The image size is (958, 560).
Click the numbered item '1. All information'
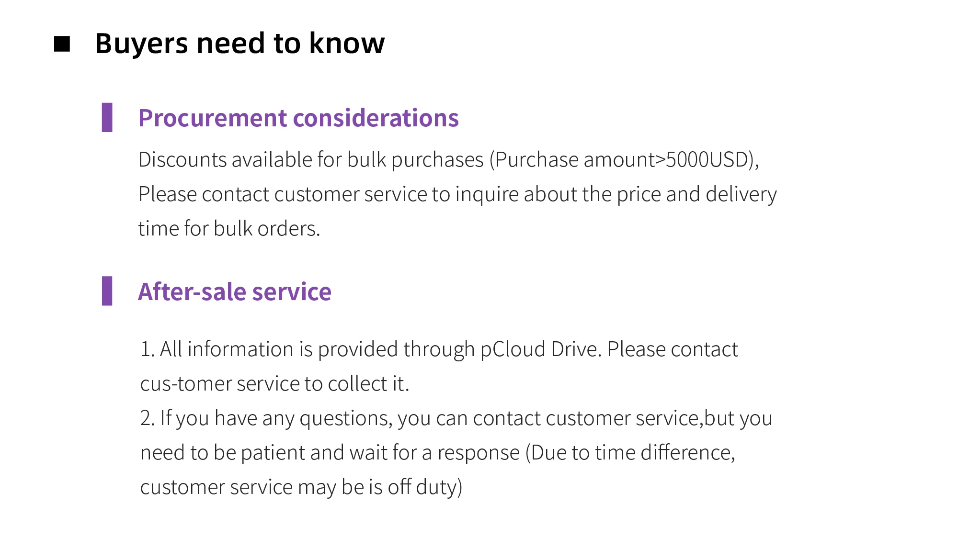[x=216, y=349]
